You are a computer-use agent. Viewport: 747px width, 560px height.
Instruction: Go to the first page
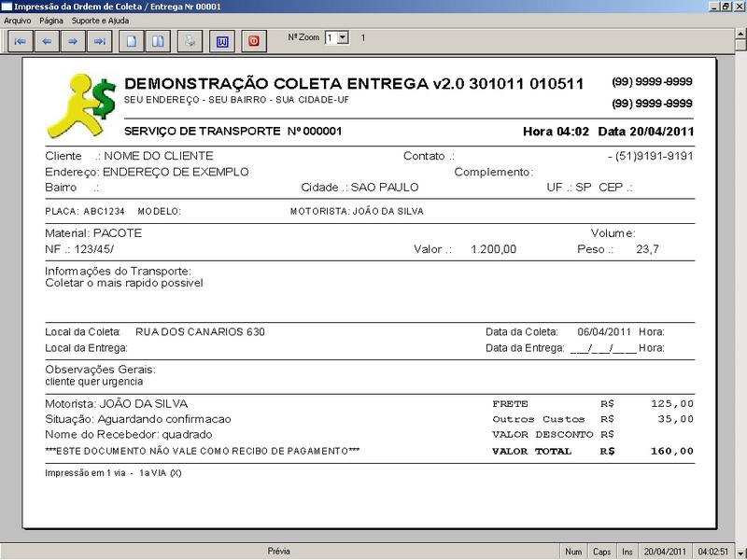tap(20, 41)
